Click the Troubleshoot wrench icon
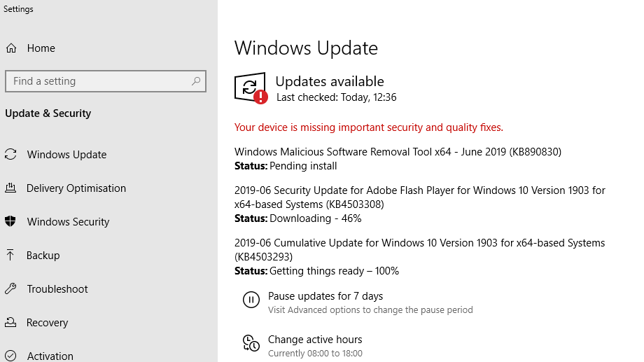 (10, 289)
